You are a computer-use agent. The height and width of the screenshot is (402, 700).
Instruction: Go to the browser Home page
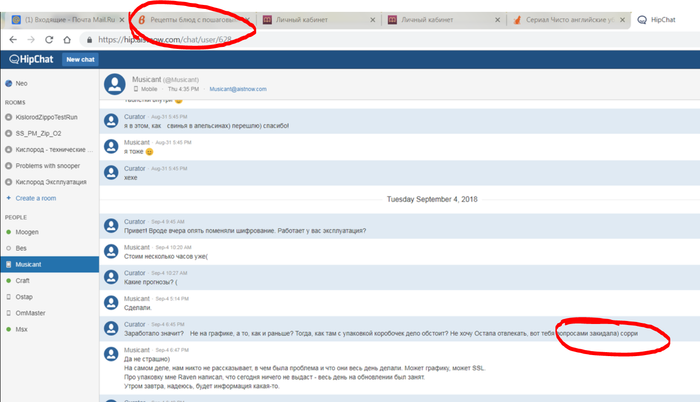67,40
